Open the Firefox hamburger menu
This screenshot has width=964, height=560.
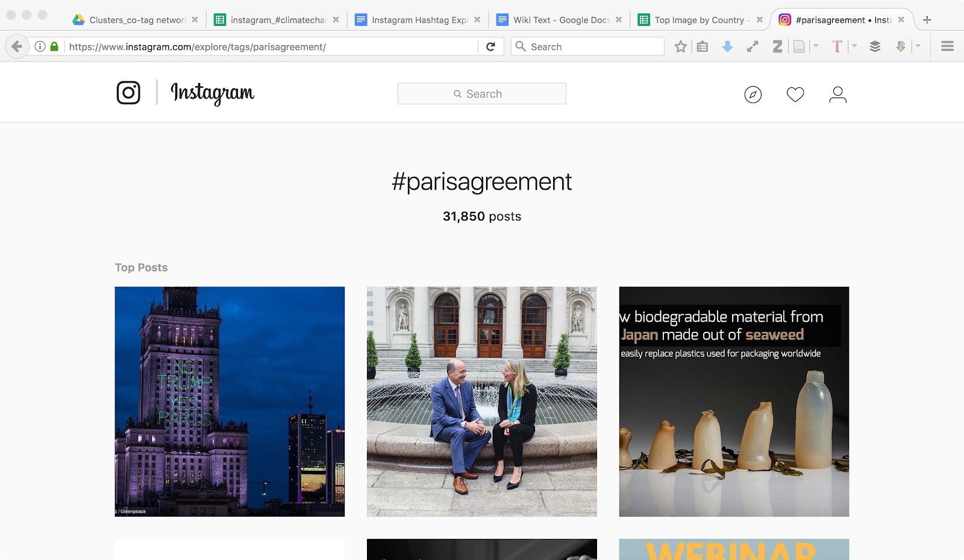pyautogui.click(x=947, y=46)
